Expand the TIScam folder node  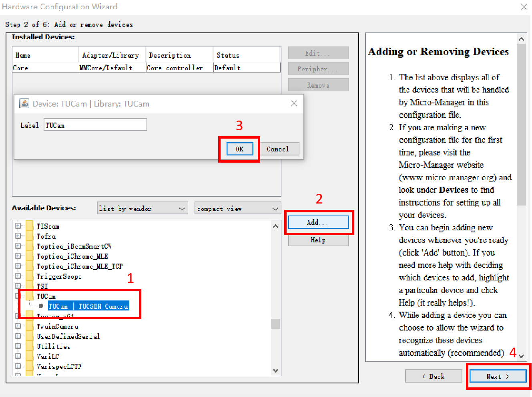pos(18,226)
